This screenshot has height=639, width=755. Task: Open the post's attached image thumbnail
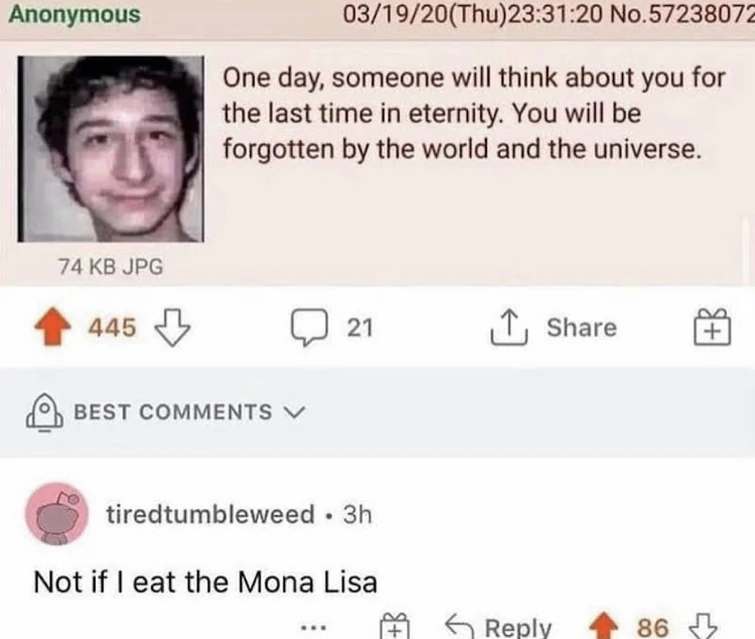click(112, 148)
